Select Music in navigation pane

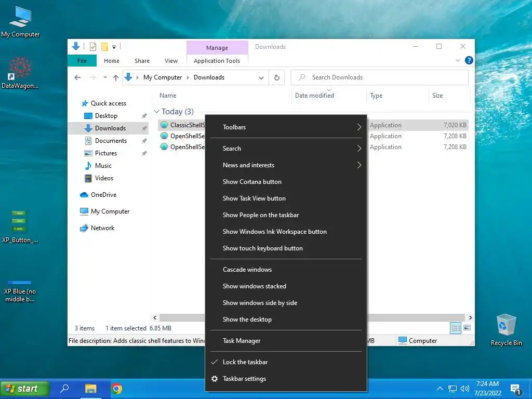coord(103,166)
